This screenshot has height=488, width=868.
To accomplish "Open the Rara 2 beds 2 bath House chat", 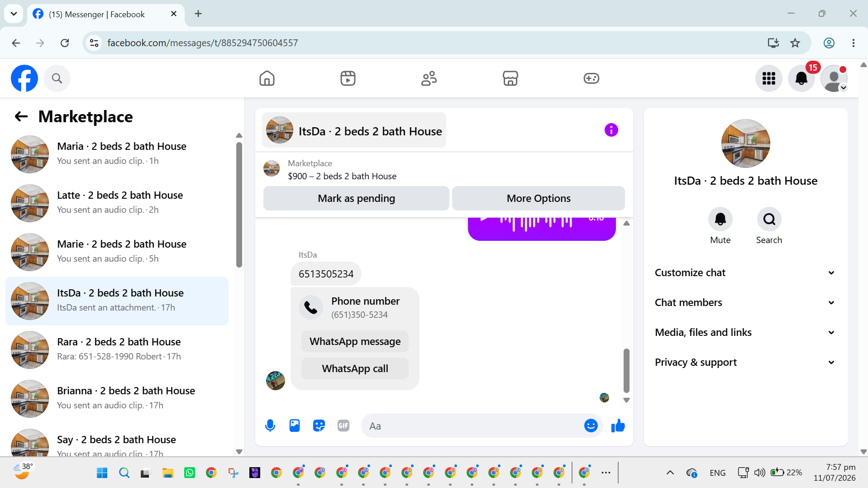I will click(x=117, y=350).
